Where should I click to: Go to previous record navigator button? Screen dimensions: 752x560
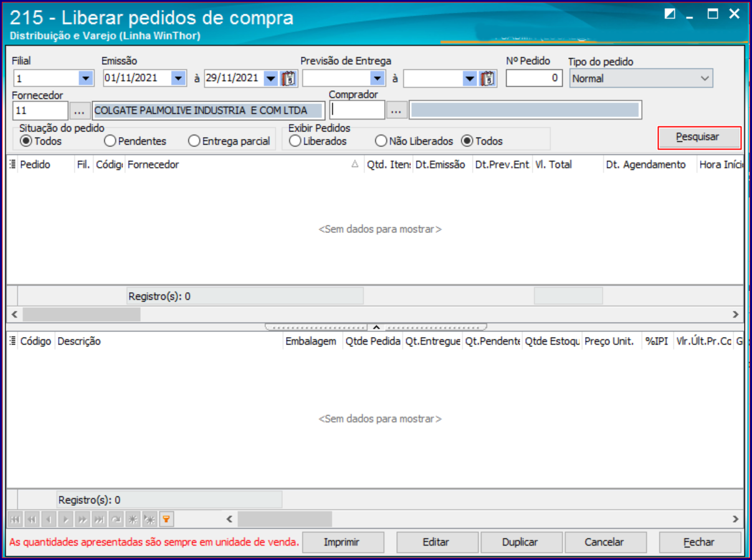coord(49,518)
